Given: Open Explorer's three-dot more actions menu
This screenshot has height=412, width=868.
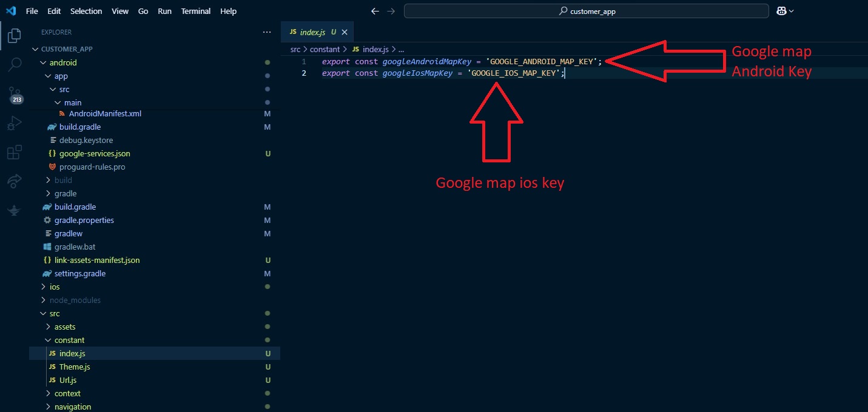Looking at the screenshot, I should (x=267, y=32).
